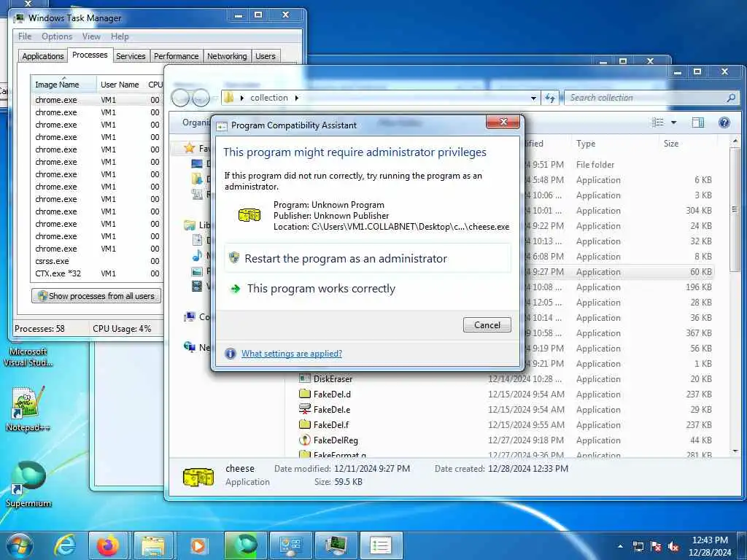
Task: Open What settings are applied link
Action: (x=292, y=354)
